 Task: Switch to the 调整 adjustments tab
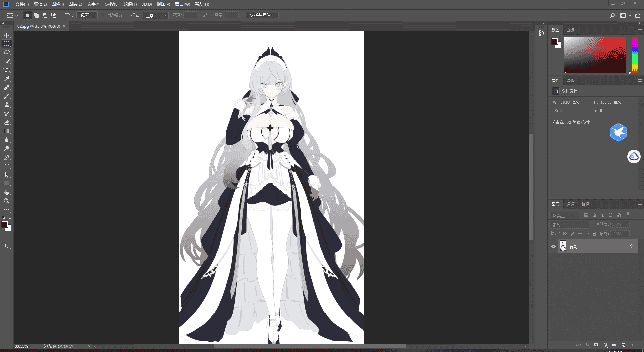[570, 81]
